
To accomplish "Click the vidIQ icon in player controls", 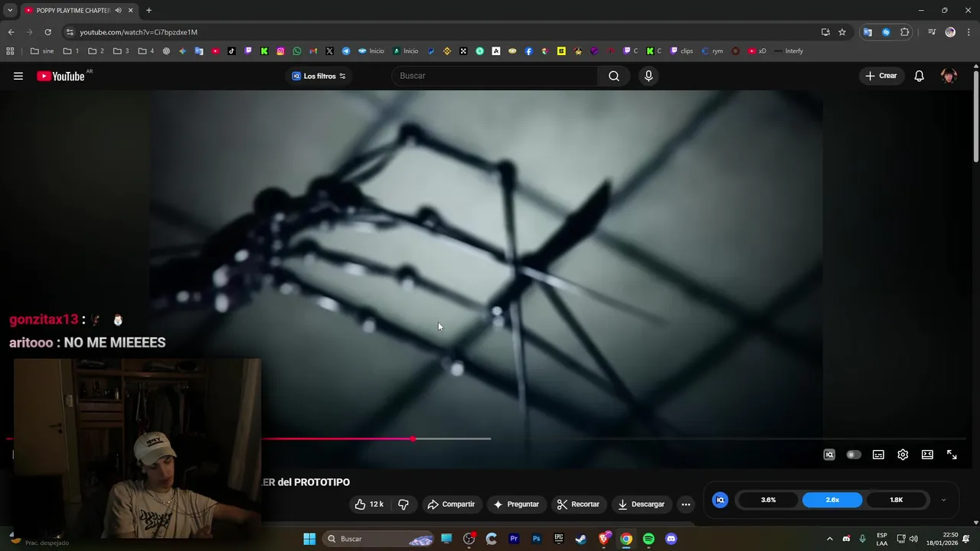I will pos(829,455).
